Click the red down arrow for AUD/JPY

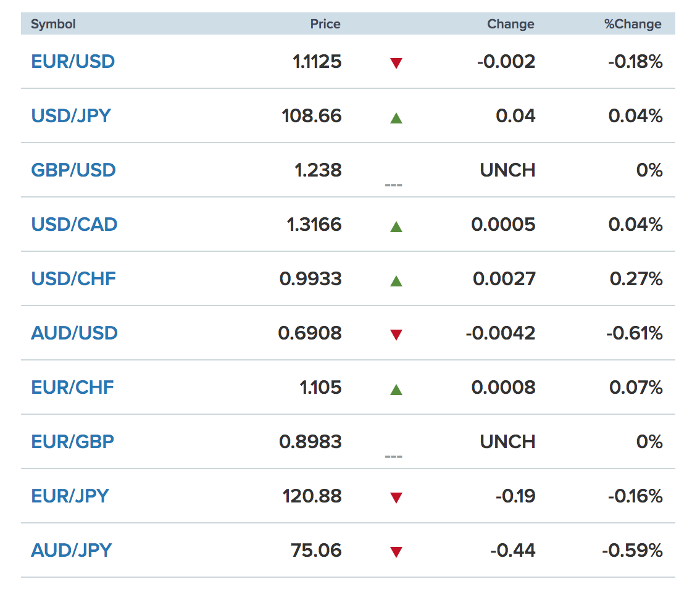point(396,552)
